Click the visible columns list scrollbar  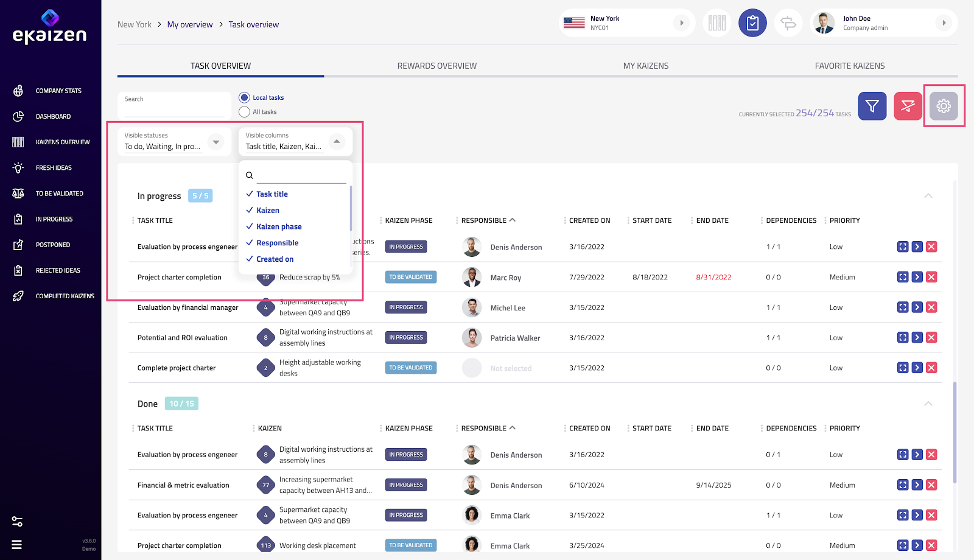(x=351, y=208)
